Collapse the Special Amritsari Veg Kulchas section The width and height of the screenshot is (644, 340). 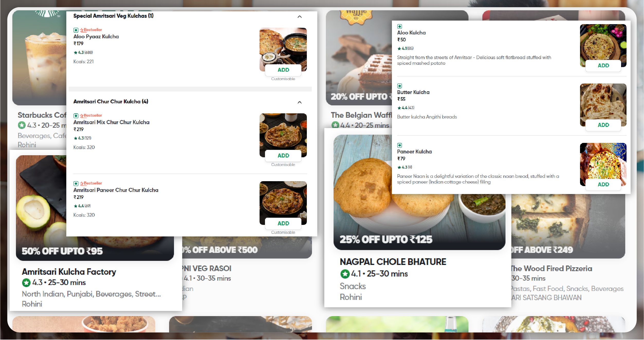click(301, 16)
